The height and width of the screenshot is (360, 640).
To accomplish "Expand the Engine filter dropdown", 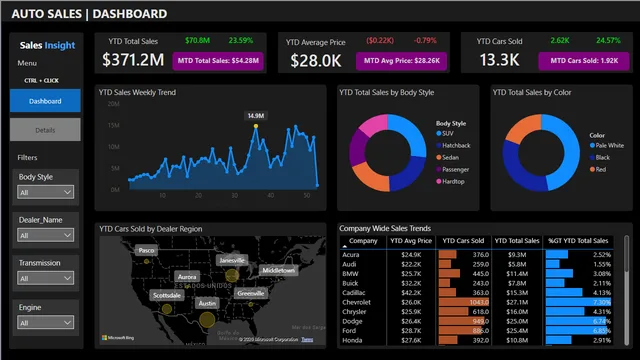I will [45, 322].
